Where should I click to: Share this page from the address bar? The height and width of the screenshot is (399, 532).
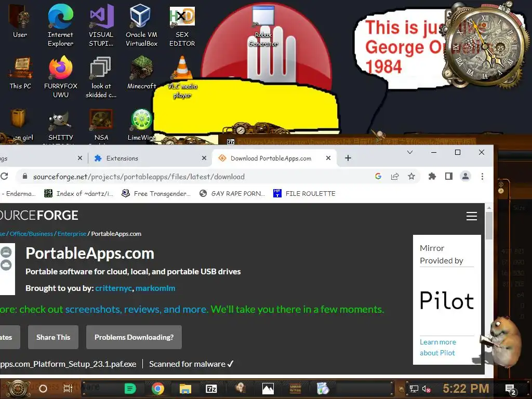tap(395, 177)
